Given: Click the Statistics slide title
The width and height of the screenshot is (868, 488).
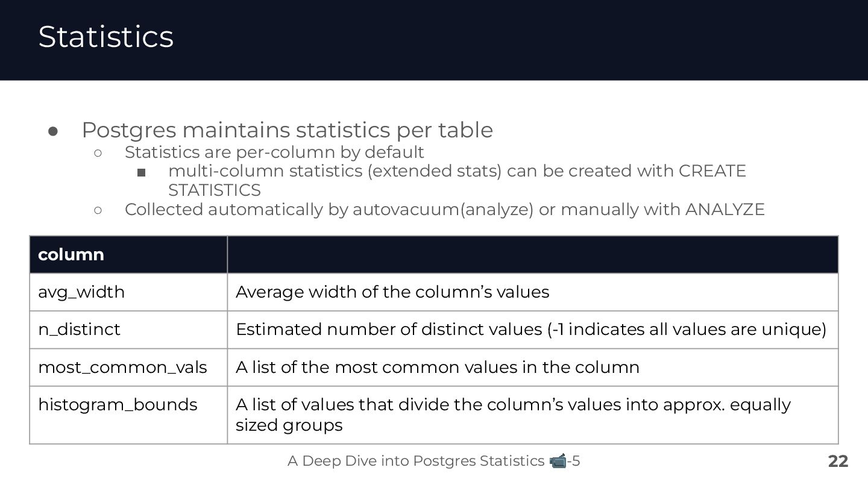Looking at the screenshot, I should (x=106, y=36).
